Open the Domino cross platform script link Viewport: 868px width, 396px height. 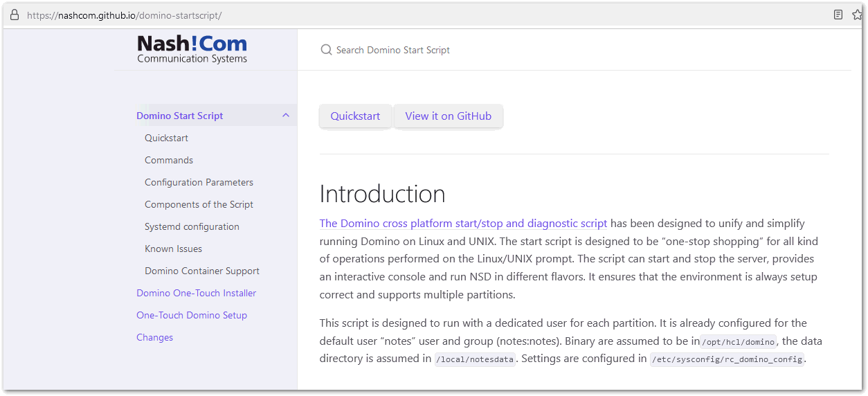click(463, 223)
